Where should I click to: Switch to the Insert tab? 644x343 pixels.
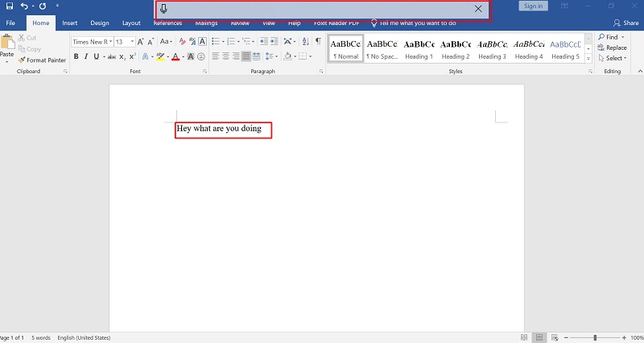click(x=69, y=23)
